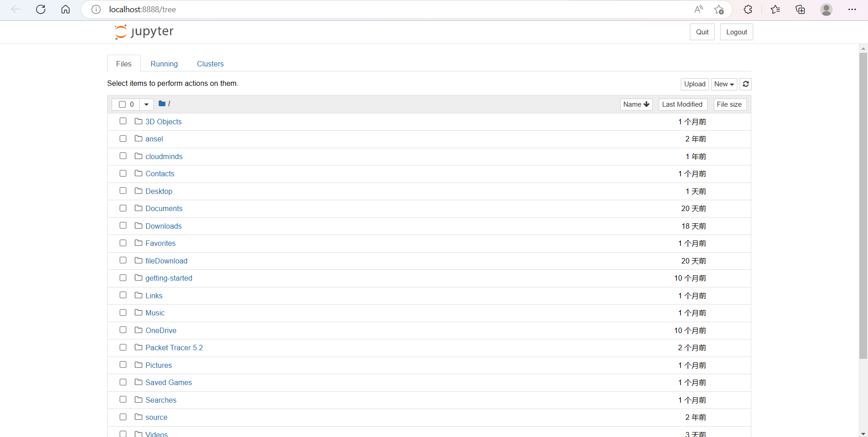Select the Contacts checkbox
This screenshot has height=437, width=868.
click(123, 173)
